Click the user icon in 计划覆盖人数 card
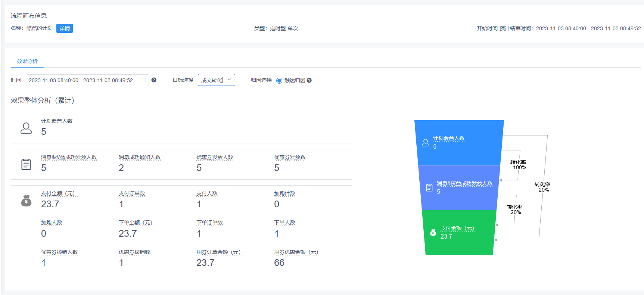The height and width of the screenshot is (295, 644). tap(26, 128)
